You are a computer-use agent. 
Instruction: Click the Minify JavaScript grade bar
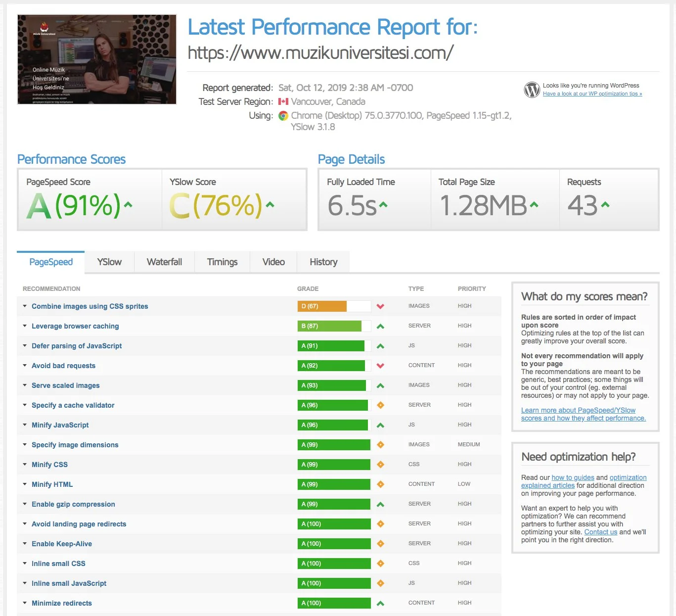[x=333, y=425]
